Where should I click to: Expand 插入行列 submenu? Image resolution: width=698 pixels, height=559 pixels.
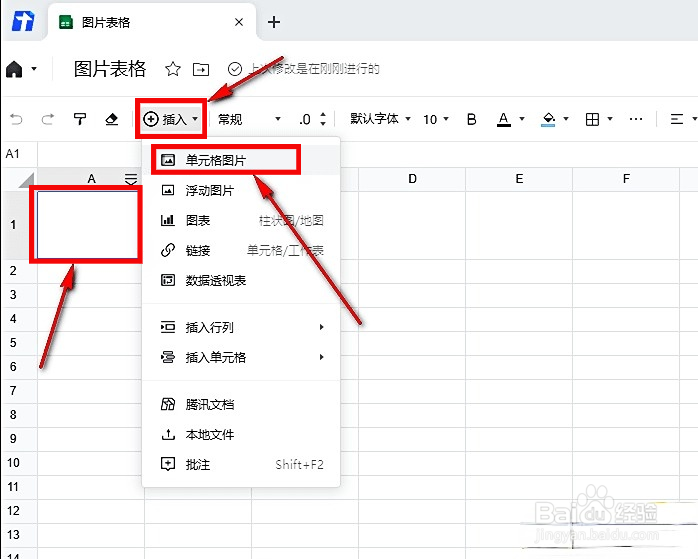[240, 328]
